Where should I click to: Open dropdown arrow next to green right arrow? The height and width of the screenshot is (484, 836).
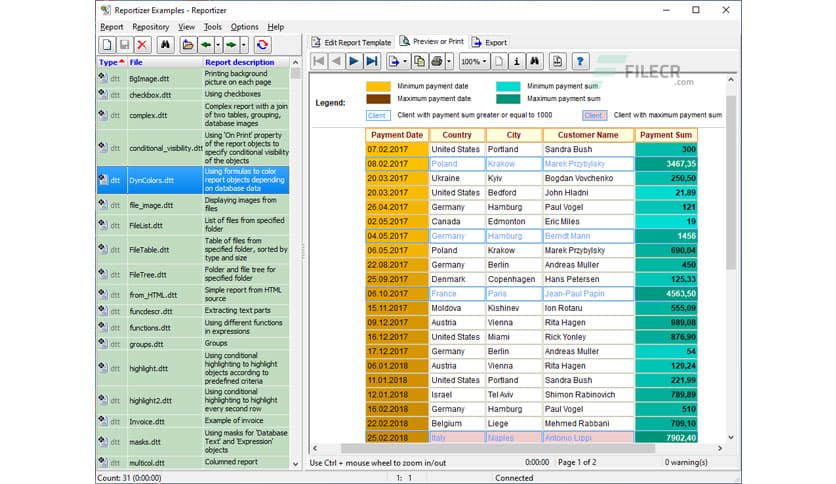coord(244,45)
